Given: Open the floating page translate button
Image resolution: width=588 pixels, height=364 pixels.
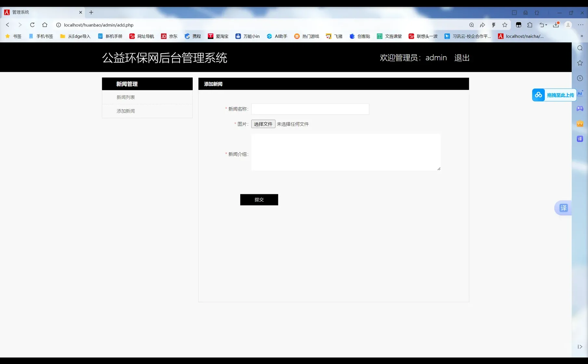Looking at the screenshot, I should [563, 208].
